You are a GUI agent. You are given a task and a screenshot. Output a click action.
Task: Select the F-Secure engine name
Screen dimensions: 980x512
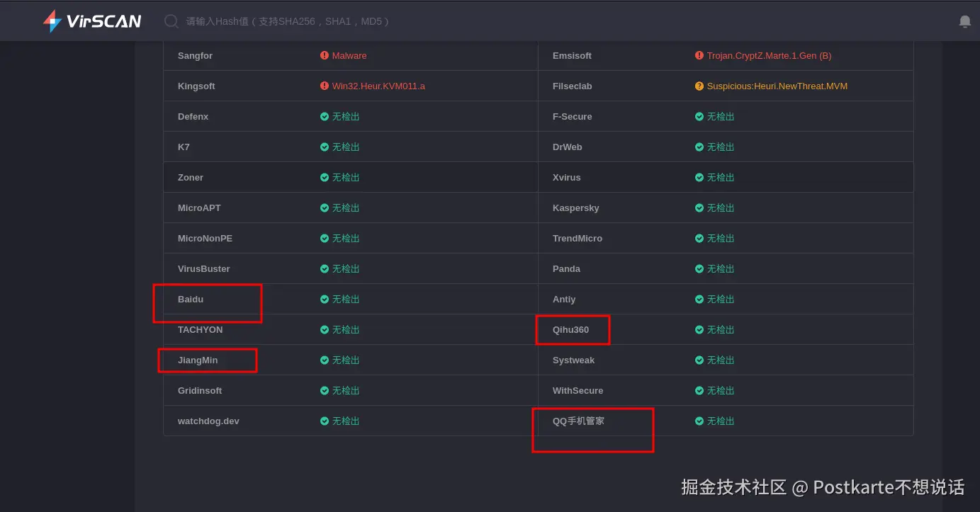[x=572, y=116]
